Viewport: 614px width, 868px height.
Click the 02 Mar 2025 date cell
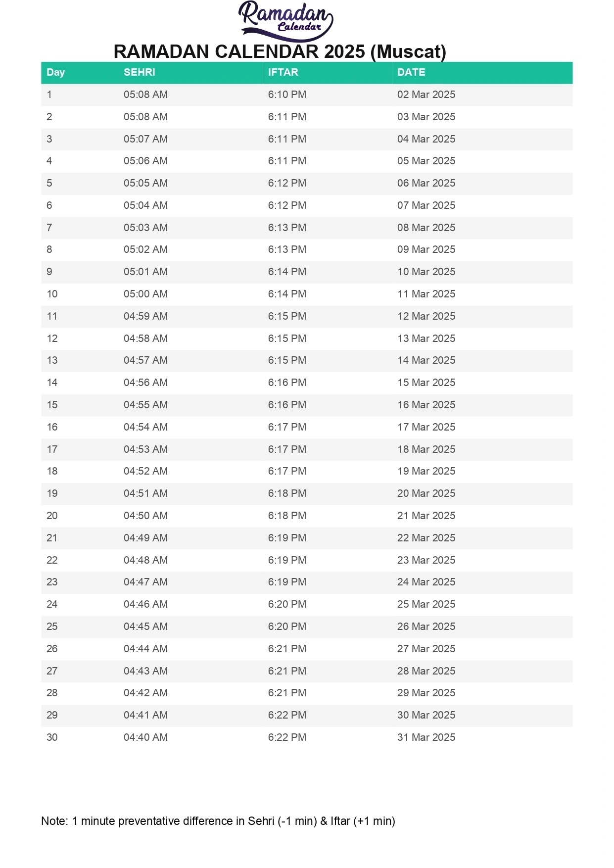(x=426, y=95)
